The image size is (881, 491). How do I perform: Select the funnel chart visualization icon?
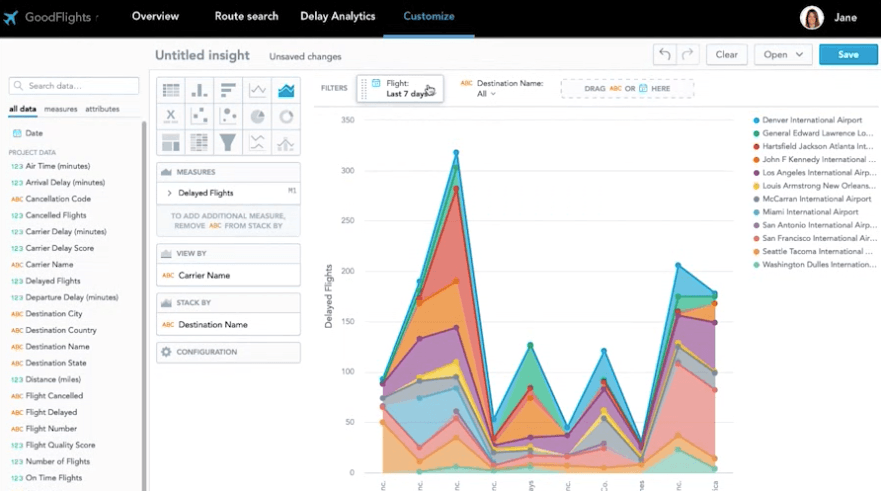228,143
